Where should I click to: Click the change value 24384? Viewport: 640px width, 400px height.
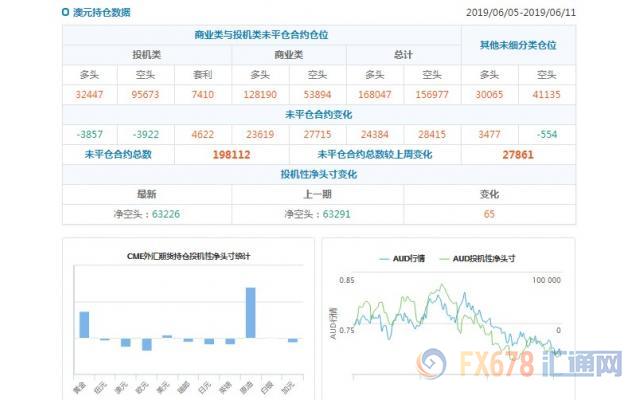[x=375, y=134]
